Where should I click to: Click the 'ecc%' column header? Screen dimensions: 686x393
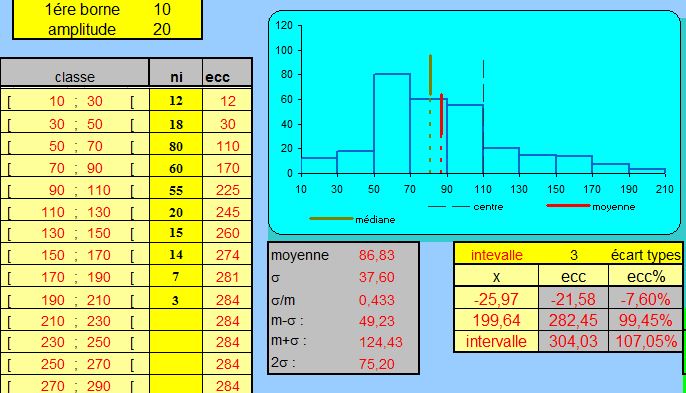(x=646, y=277)
